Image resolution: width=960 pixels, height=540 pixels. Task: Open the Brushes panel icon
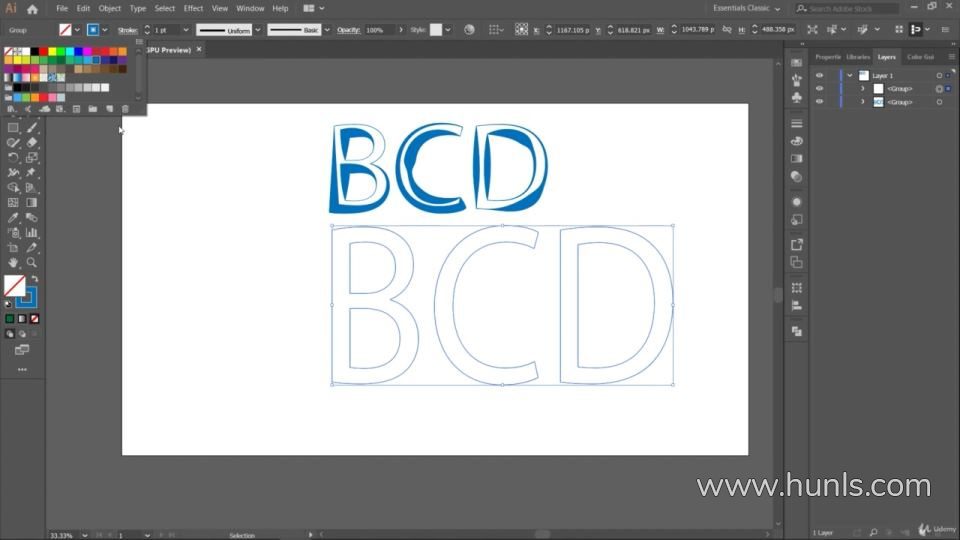(797, 80)
